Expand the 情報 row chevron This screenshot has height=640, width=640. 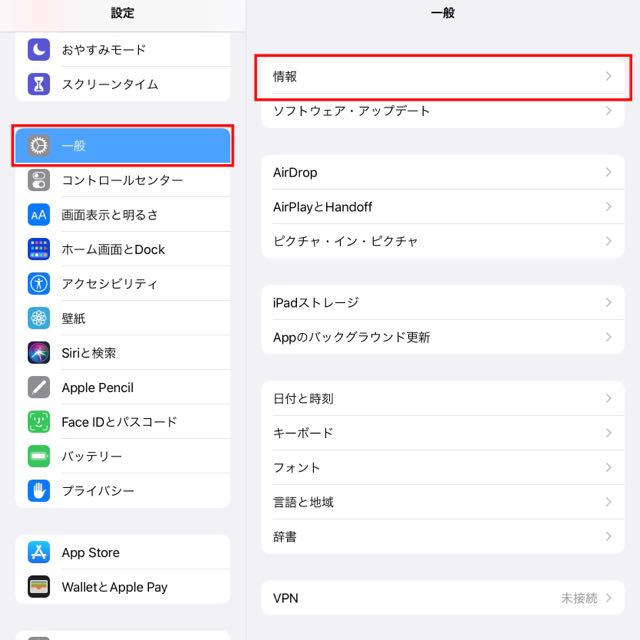pos(609,76)
